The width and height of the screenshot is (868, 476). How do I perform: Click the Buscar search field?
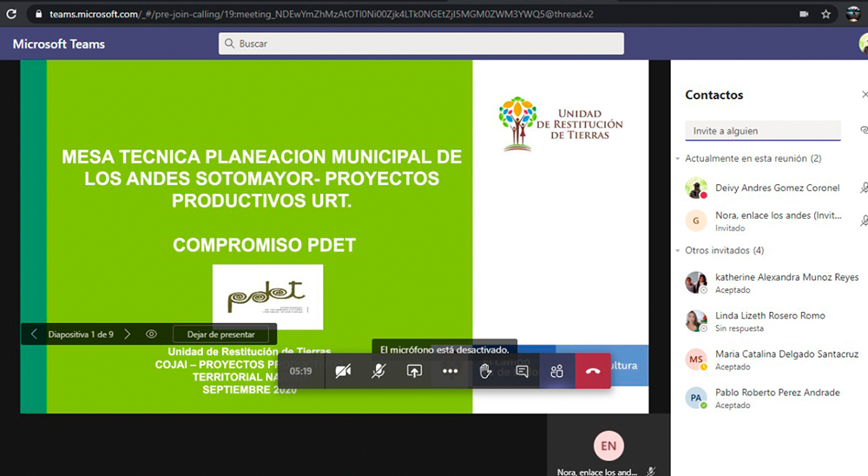pos(421,43)
